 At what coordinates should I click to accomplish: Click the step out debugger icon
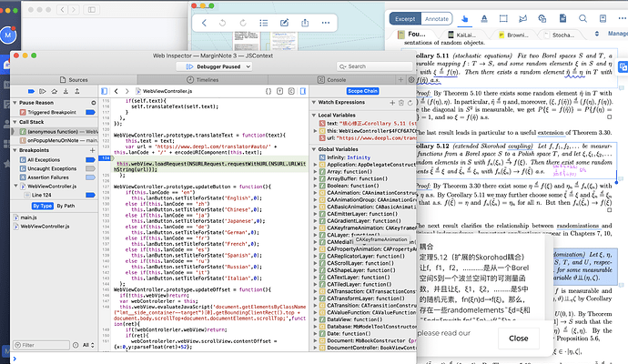click(x=76, y=91)
